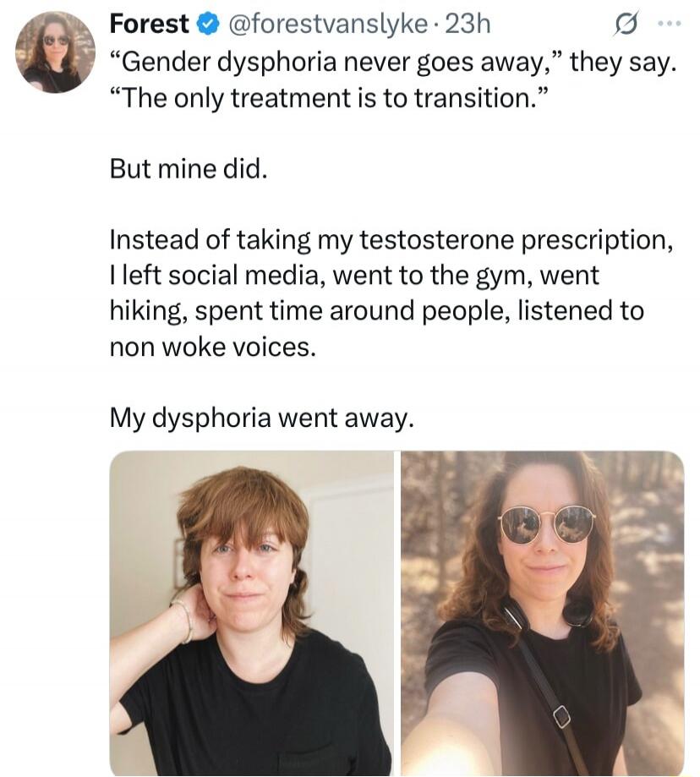Click the display name Forest
This screenshot has width=700, height=777.
(149, 24)
